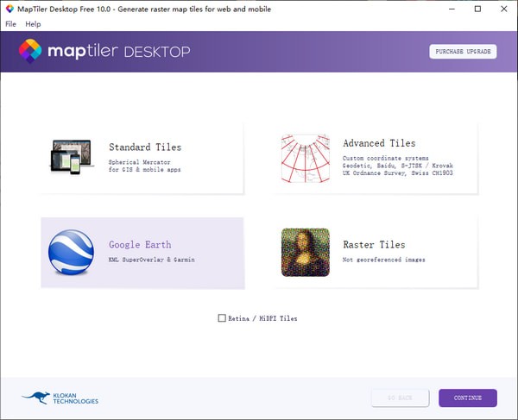Click the Continue button
The height and width of the screenshot is (420, 518).
[x=468, y=398]
